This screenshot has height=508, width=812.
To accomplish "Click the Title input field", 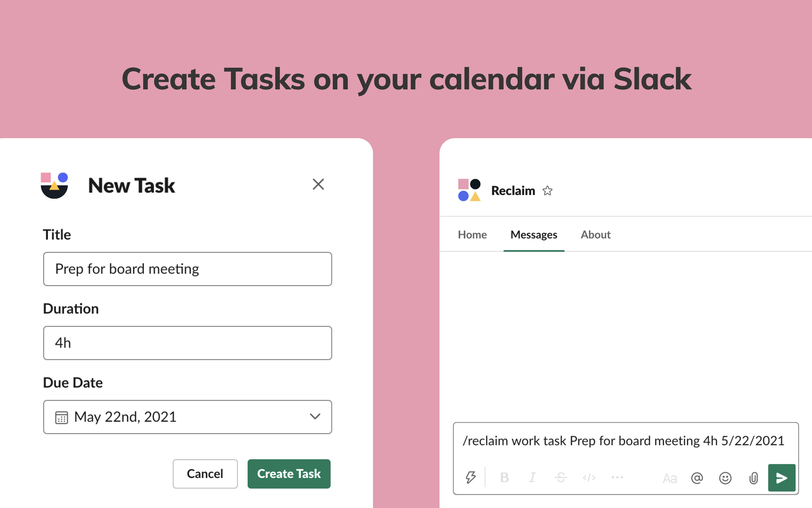I will click(x=188, y=269).
